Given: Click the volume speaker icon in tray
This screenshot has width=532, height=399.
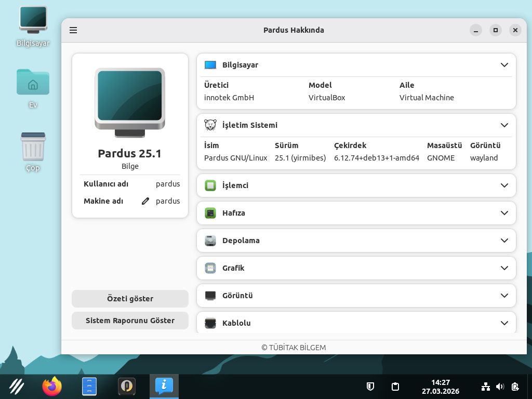Looking at the screenshot, I should point(500,387).
